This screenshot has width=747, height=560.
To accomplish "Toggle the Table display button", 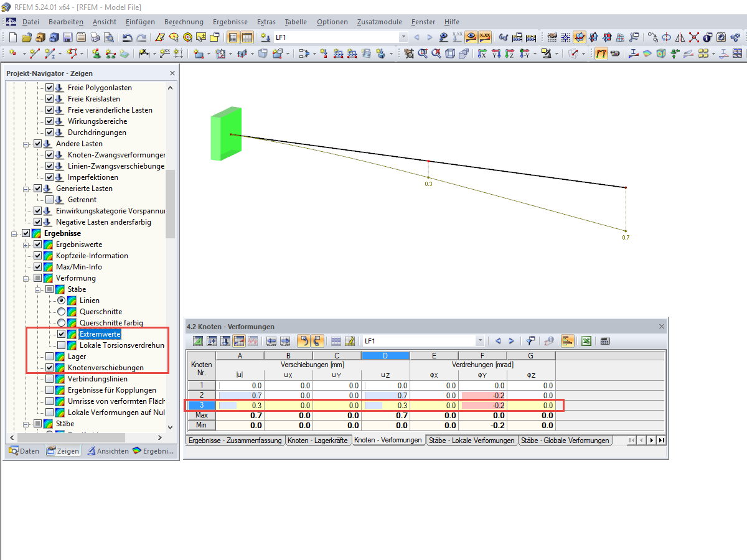I will 247,37.
